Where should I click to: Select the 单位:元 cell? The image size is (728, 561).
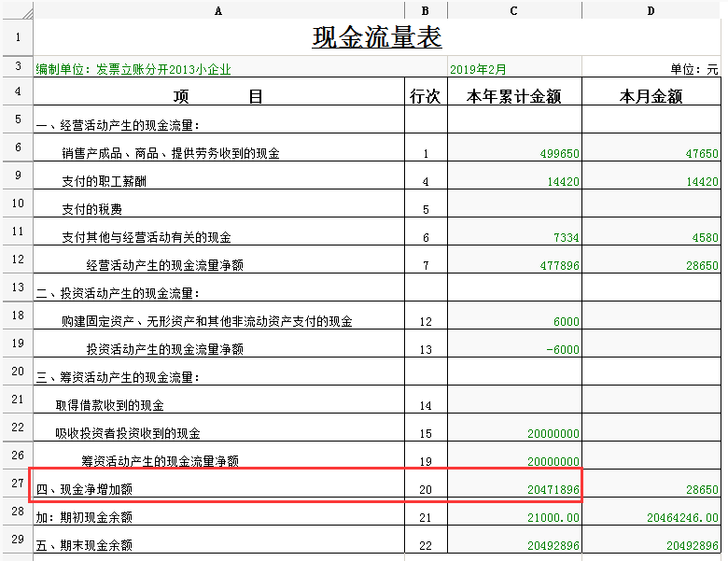click(693, 70)
